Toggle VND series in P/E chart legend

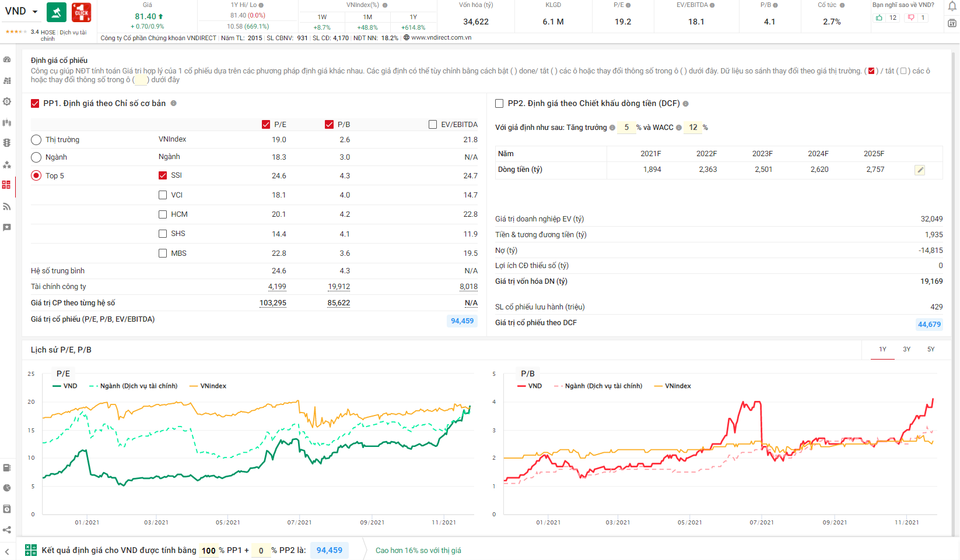point(65,386)
